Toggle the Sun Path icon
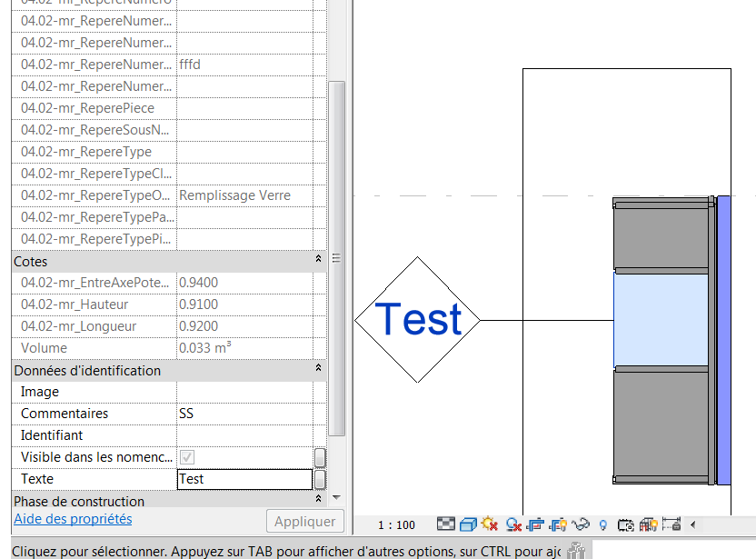756x559 pixels. click(491, 524)
